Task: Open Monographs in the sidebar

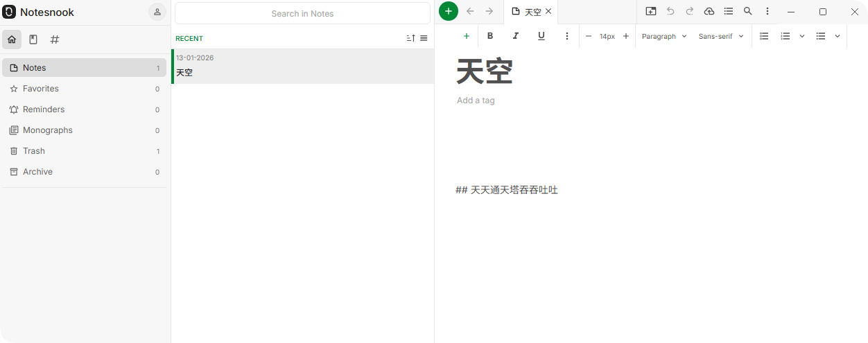Action: (x=84, y=130)
